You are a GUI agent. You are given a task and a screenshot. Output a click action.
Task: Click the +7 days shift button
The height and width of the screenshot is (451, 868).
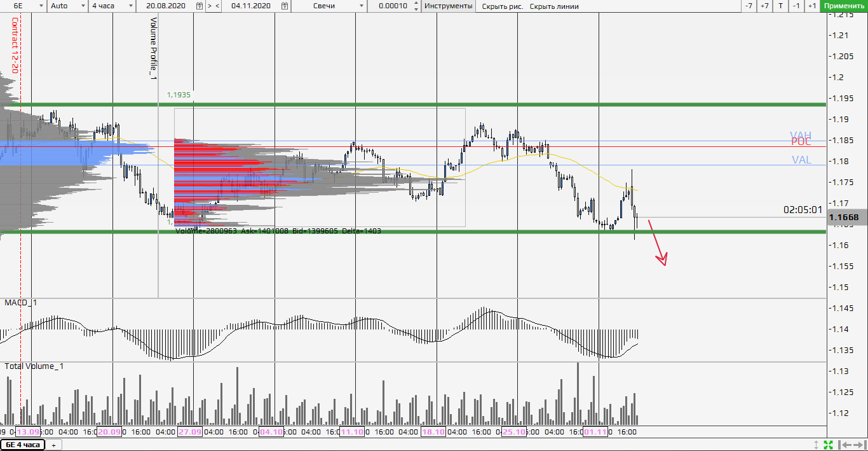tap(764, 6)
